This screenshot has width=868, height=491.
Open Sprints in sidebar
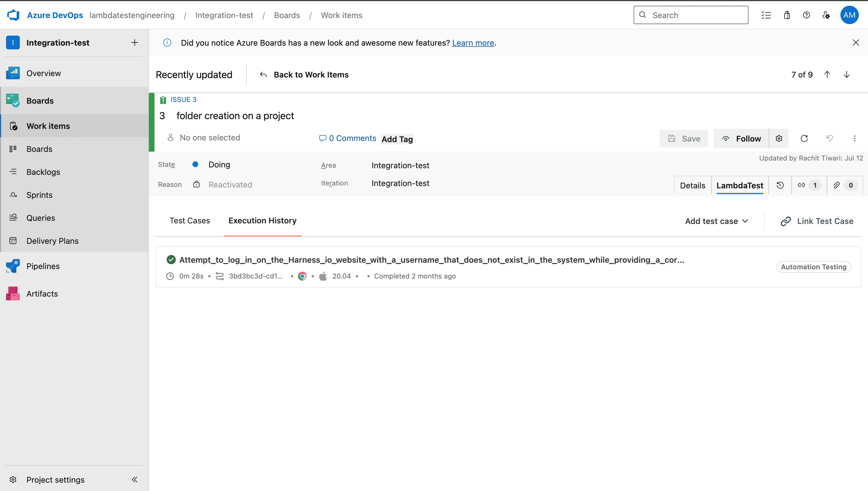coord(74,195)
